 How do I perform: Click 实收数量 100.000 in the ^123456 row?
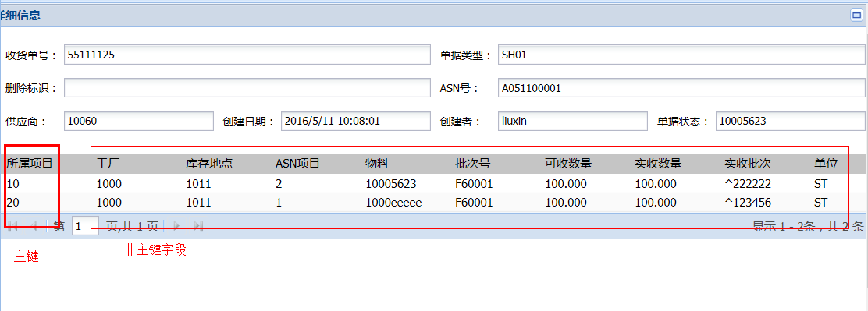(x=656, y=203)
